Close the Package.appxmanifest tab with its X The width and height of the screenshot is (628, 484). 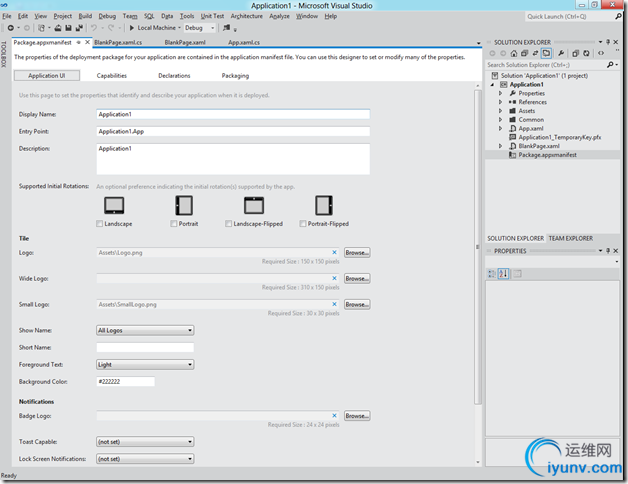[x=86, y=43]
